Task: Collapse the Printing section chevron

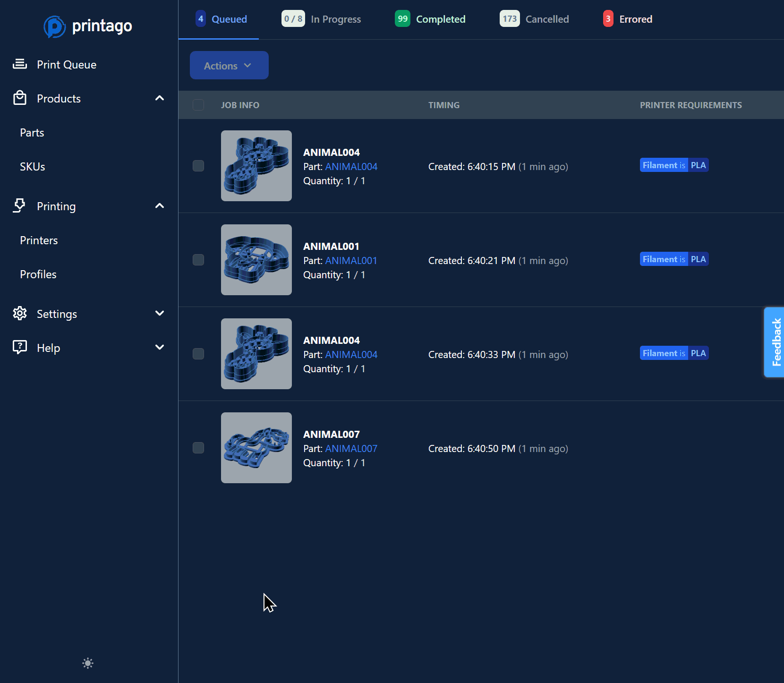Action: tap(160, 205)
